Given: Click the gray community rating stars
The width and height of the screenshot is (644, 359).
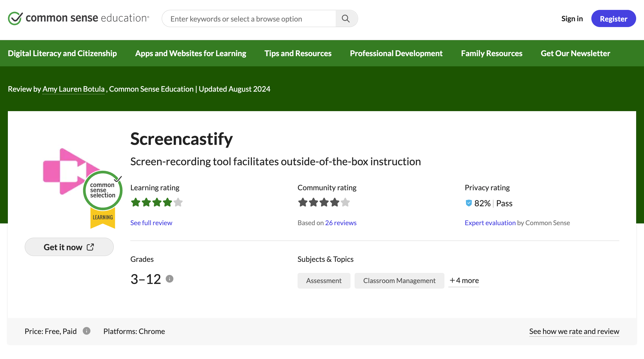Looking at the screenshot, I should [x=324, y=202].
